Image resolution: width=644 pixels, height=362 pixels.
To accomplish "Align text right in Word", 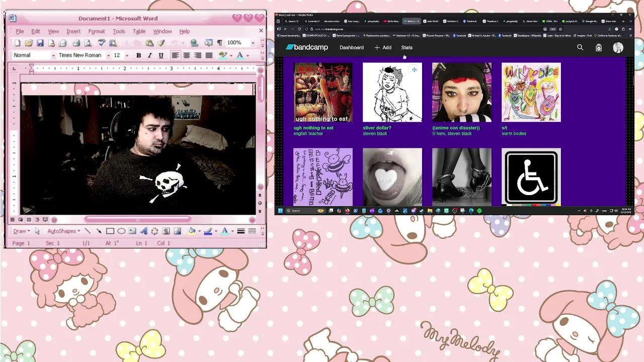I will click(198, 55).
